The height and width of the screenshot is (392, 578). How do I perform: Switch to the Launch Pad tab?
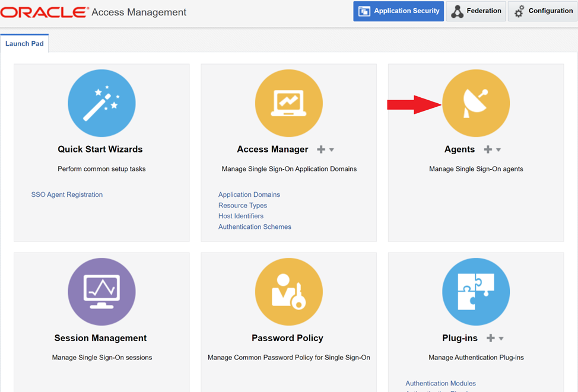(x=24, y=44)
